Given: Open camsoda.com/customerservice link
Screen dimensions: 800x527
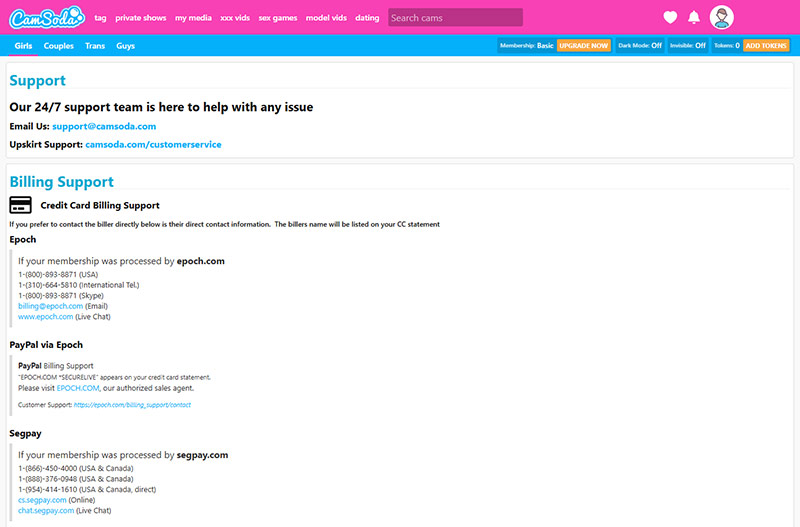Looking at the screenshot, I should (x=154, y=144).
